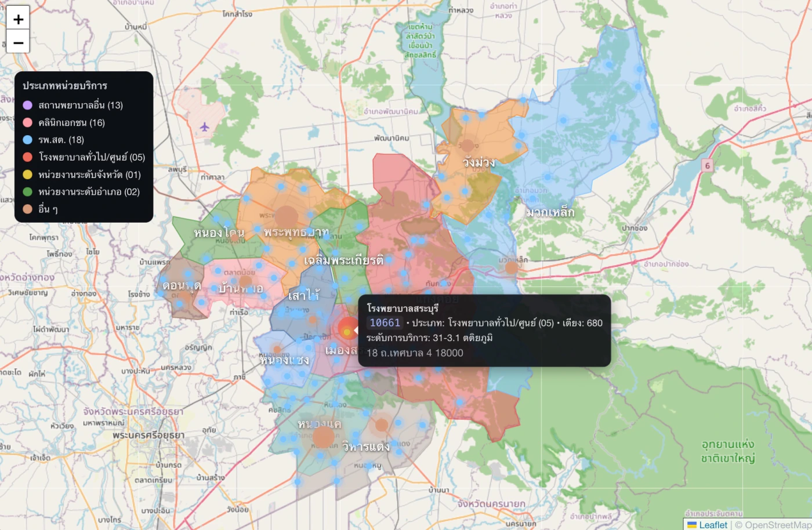Click the red โรงพยาบาลทั่วไป/ศูนย์ (05) legend swatch
This screenshot has height=530, width=812.
point(27,157)
